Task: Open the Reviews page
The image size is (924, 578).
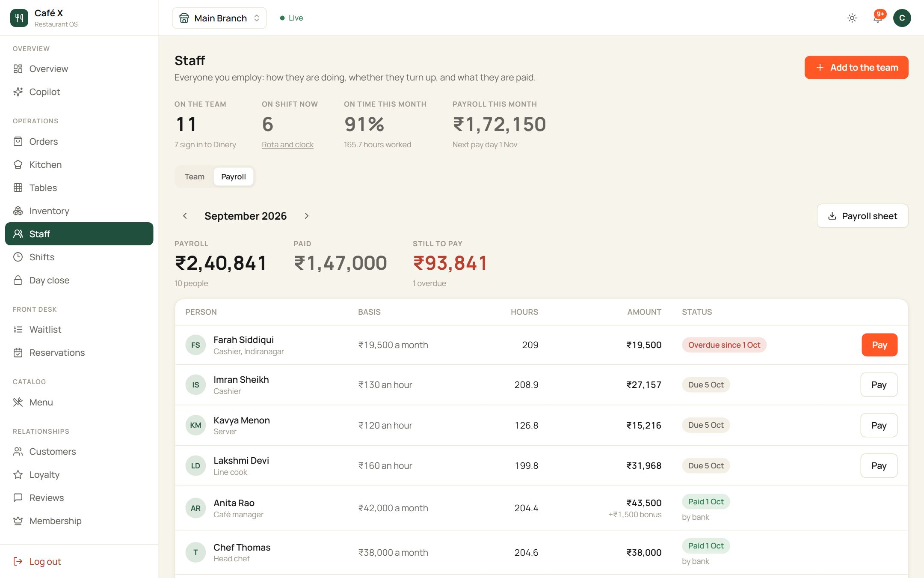Action: [79, 498]
